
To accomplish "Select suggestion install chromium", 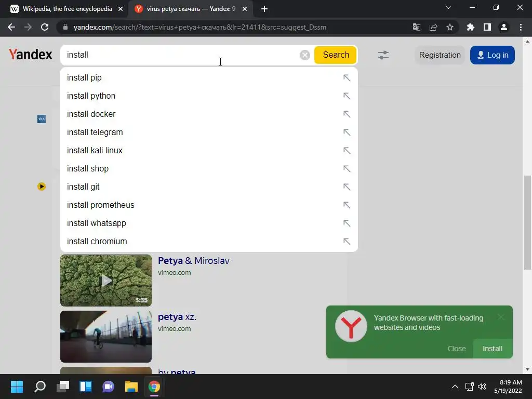I will point(209,241).
